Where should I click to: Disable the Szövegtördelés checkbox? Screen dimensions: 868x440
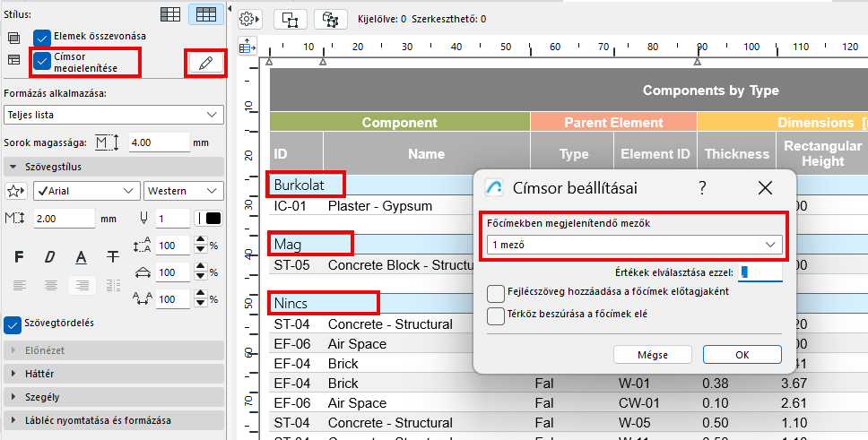[13, 325]
